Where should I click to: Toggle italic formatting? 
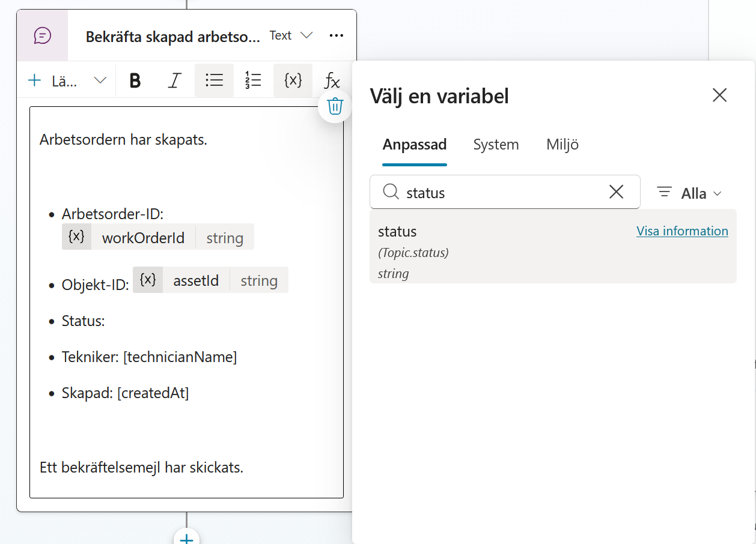[174, 80]
